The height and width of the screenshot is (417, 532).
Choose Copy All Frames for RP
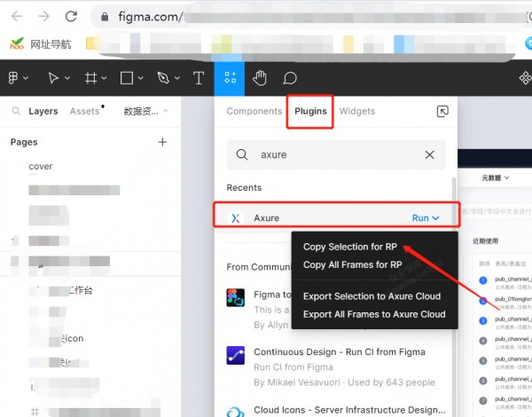click(x=353, y=265)
